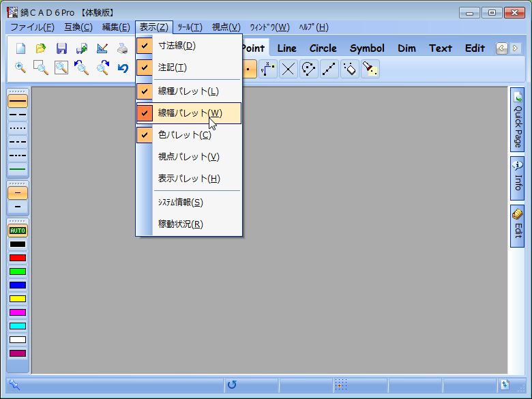Viewport: 532px width, 399px height.
Task: Click the flashlight point tool icon
Action: click(370, 69)
